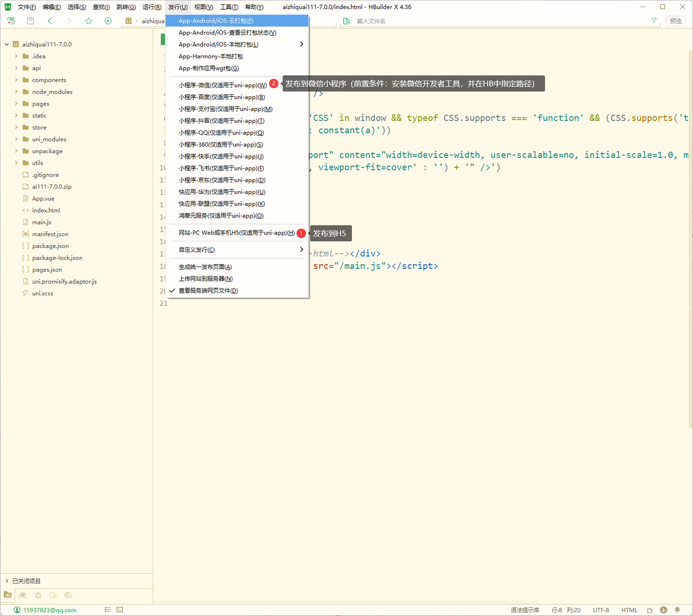Screen dimensions: 693x616
Task: Select ai111-7.0.0.zip in the file tree
Action: (x=51, y=187)
